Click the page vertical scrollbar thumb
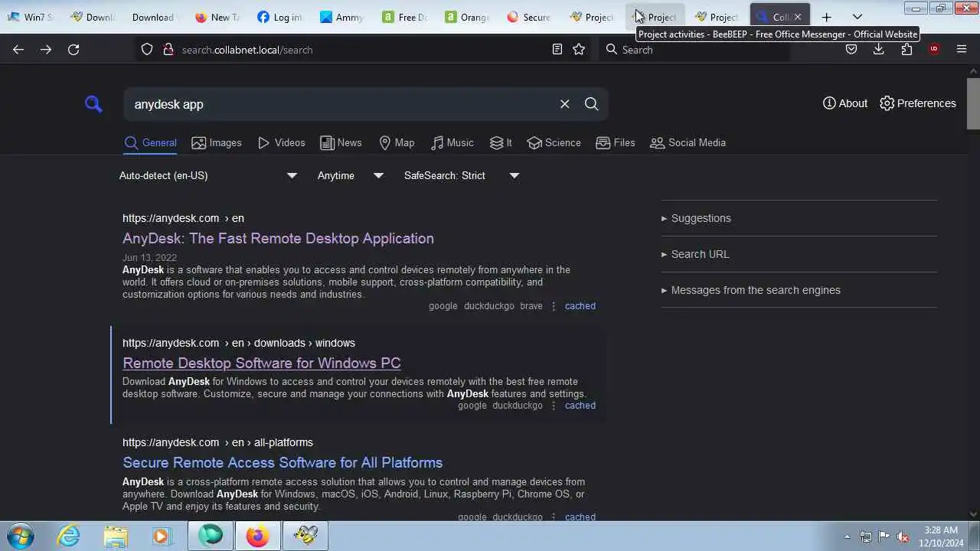Viewport: 980px width, 551px height. tap(973, 103)
